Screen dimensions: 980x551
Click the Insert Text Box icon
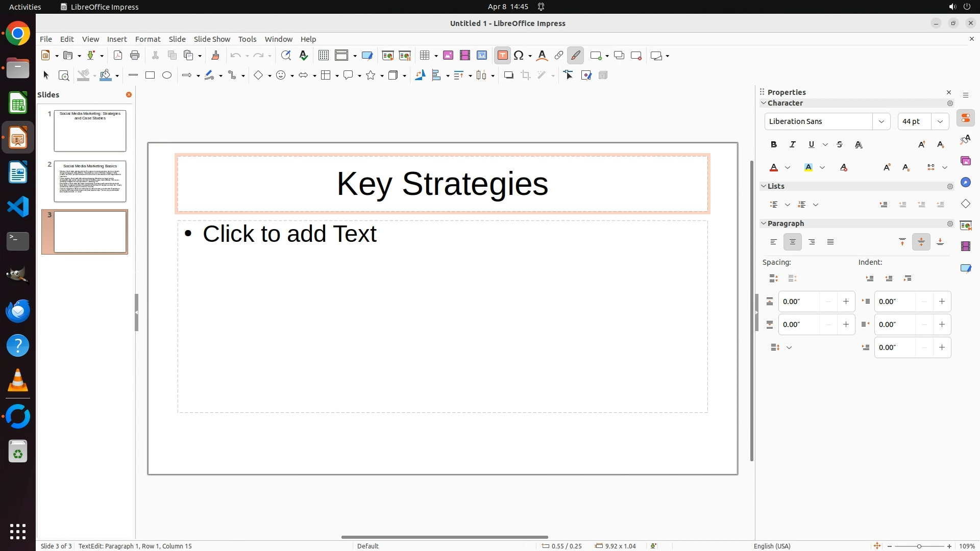click(502, 56)
